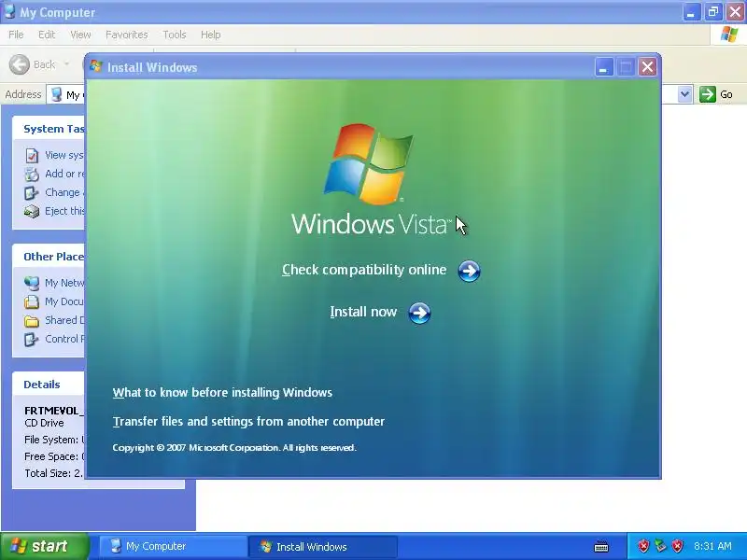
Task: Click the Total Size details line
Action: 53,473
